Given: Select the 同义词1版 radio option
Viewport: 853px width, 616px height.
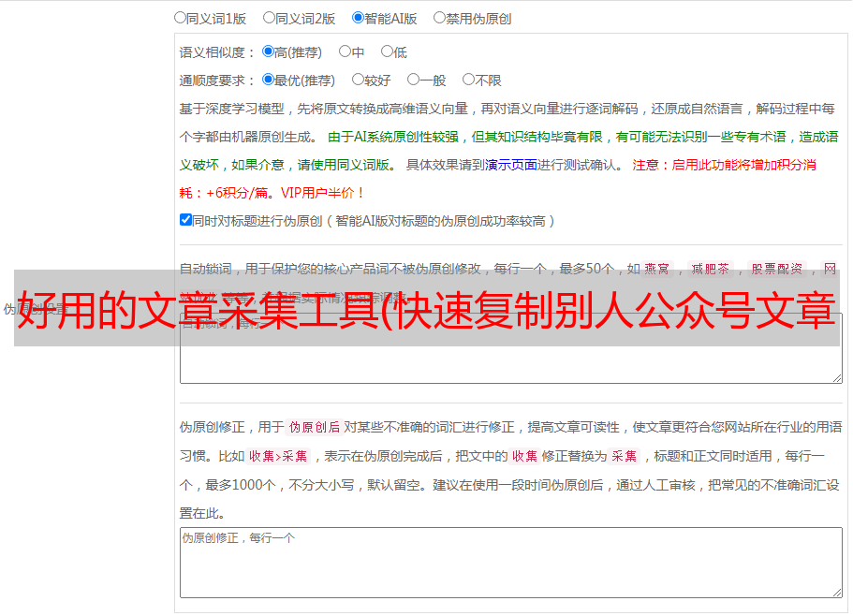Looking at the screenshot, I should [x=180, y=18].
